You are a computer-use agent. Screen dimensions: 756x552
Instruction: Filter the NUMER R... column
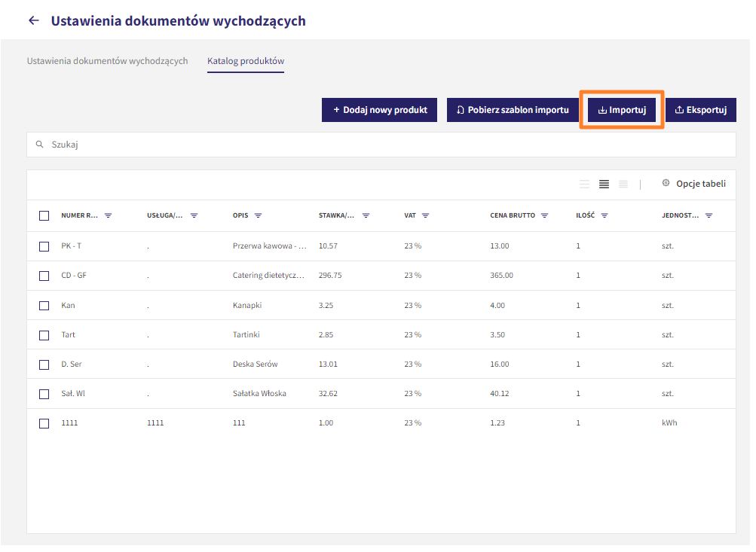[108, 216]
